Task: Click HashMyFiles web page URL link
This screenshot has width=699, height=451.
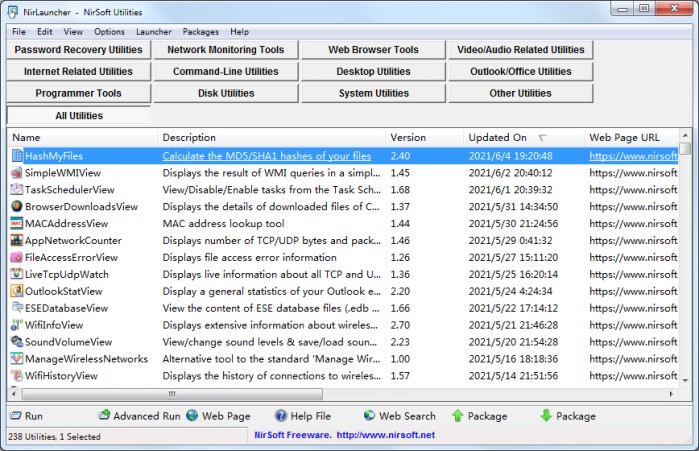Action: (x=633, y=156)
